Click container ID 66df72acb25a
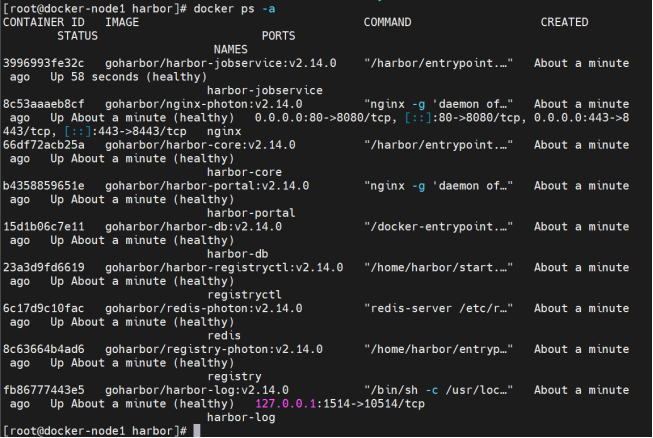 coord(44,145)
